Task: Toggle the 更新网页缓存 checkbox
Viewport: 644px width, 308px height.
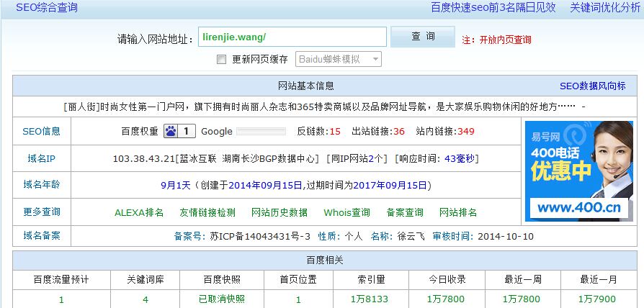Action: (x=221, y=60)
